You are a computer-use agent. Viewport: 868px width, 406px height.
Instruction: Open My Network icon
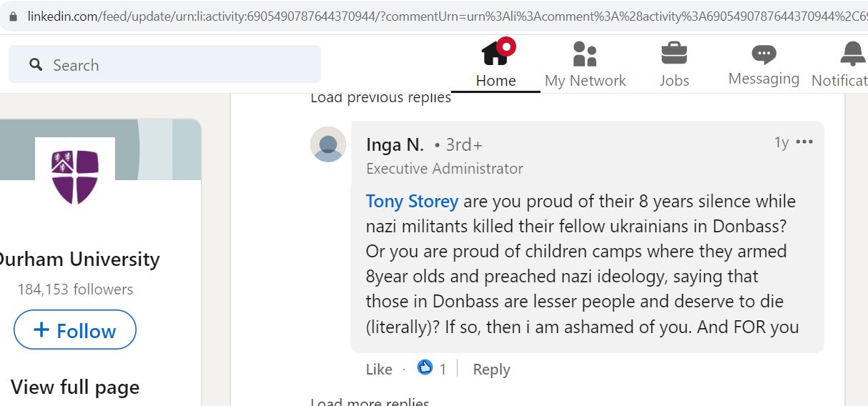(585, 54)
